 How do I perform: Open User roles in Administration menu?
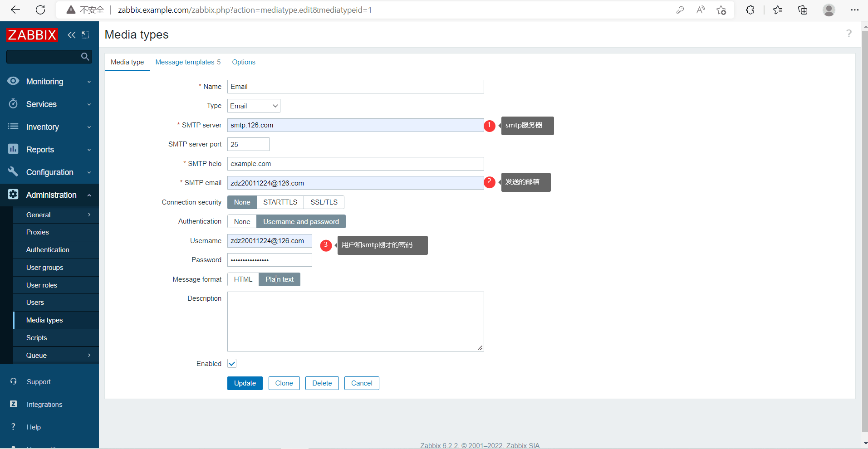point(56,285)
